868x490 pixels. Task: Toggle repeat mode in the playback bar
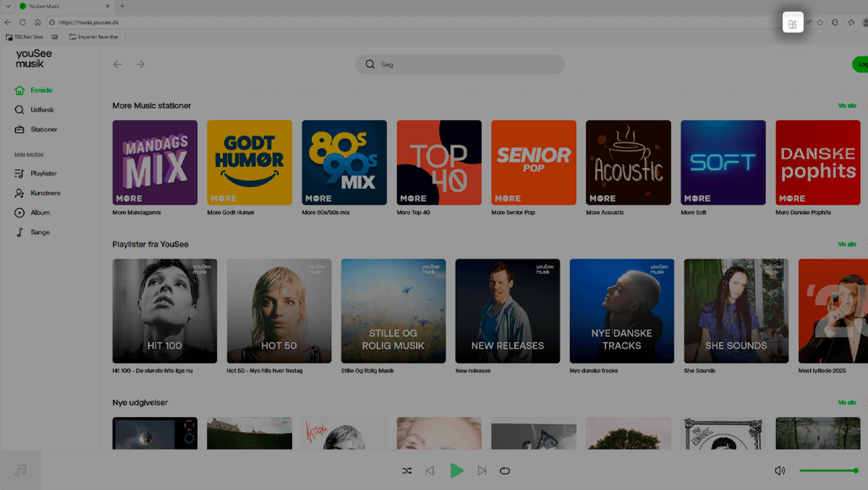click(x=504, y=470)
